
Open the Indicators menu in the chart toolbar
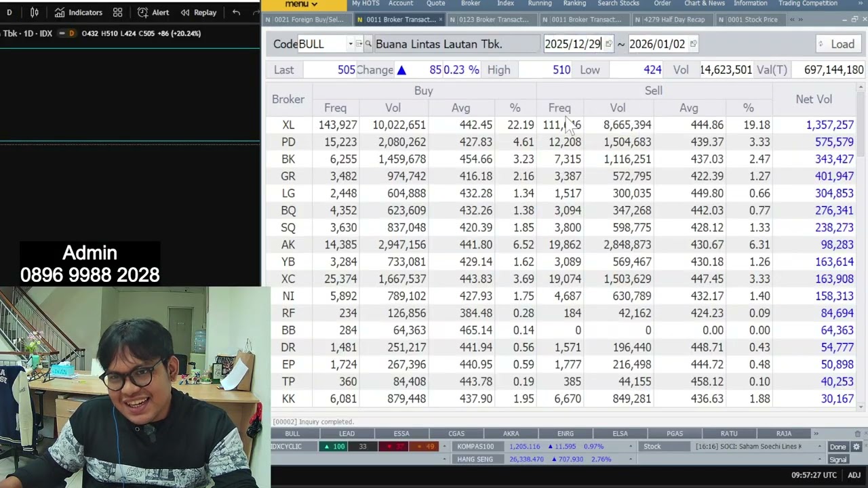point(78,12)
